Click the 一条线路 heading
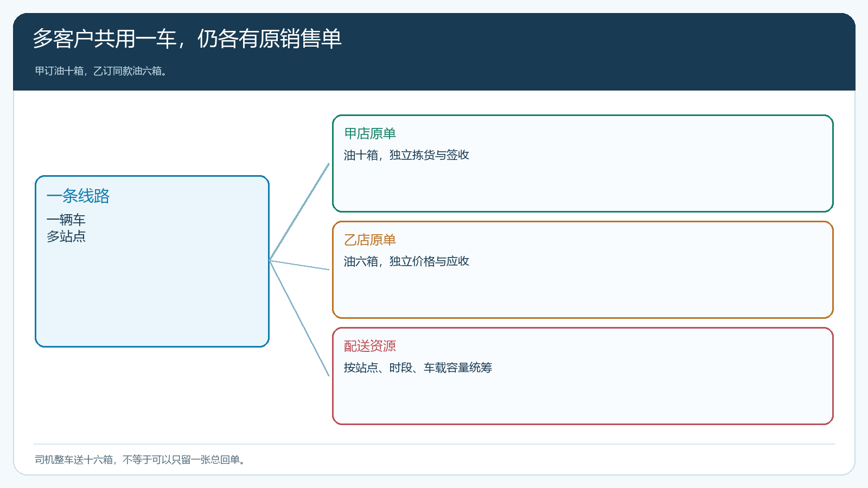 [78, 196]
